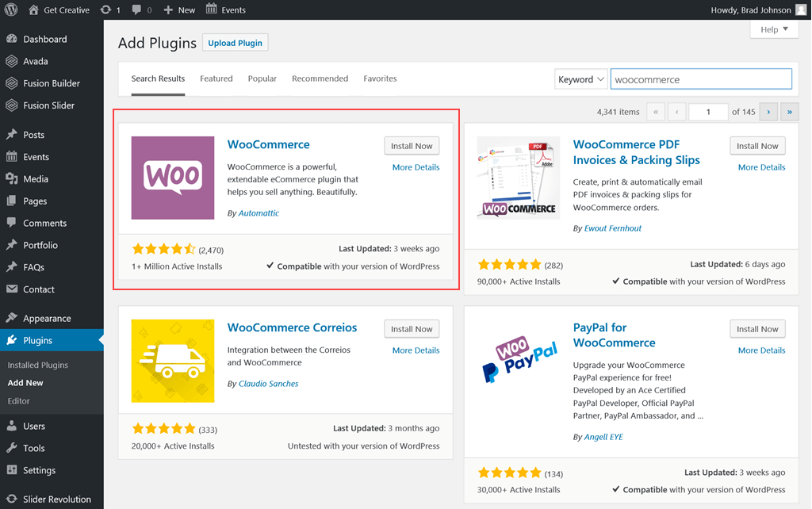This screenshot has width=812, height=509.
Task: Open More Details for WooCommerce Correios
Action: tap(416, 350)
